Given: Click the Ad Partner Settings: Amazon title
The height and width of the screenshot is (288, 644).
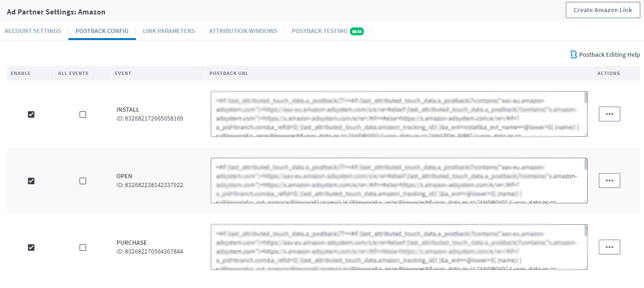Looking at the screenshot, I should (56, 12).
